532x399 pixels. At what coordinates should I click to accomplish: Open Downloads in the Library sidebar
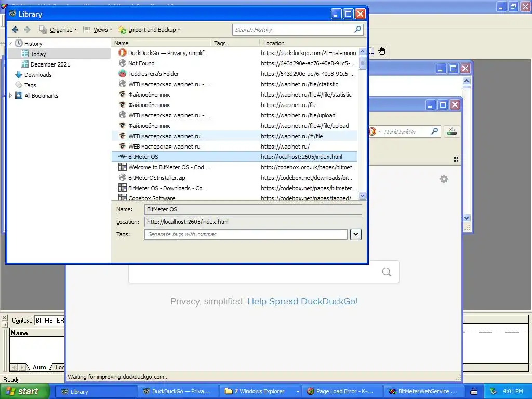pos(37,75)
